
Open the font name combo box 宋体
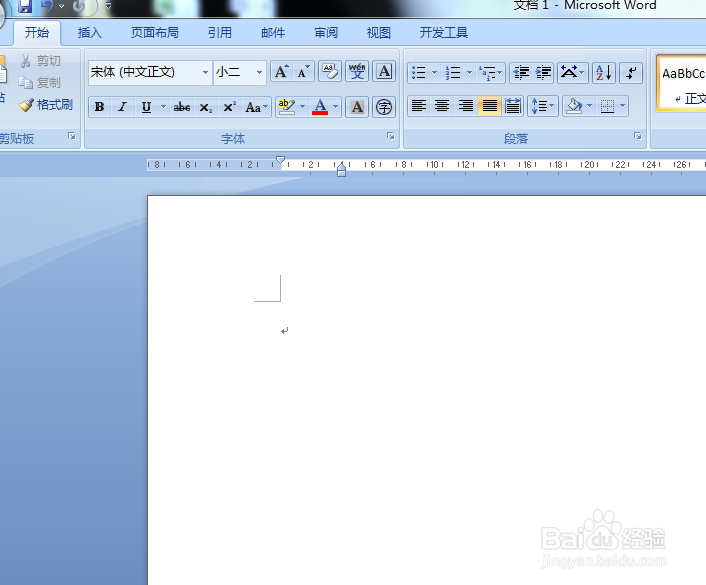click(x=150, y=72)
